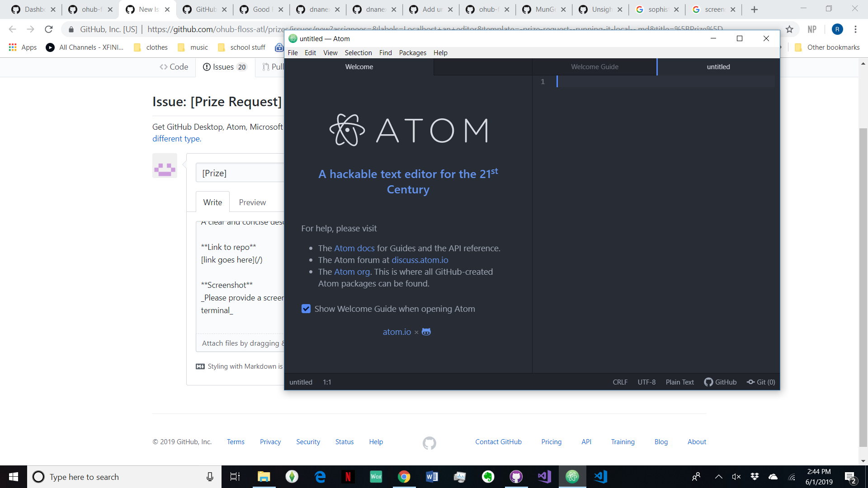Follow the Atom docs link
Viewport: 868px width, 488px height.
click(x=354, y=248)
